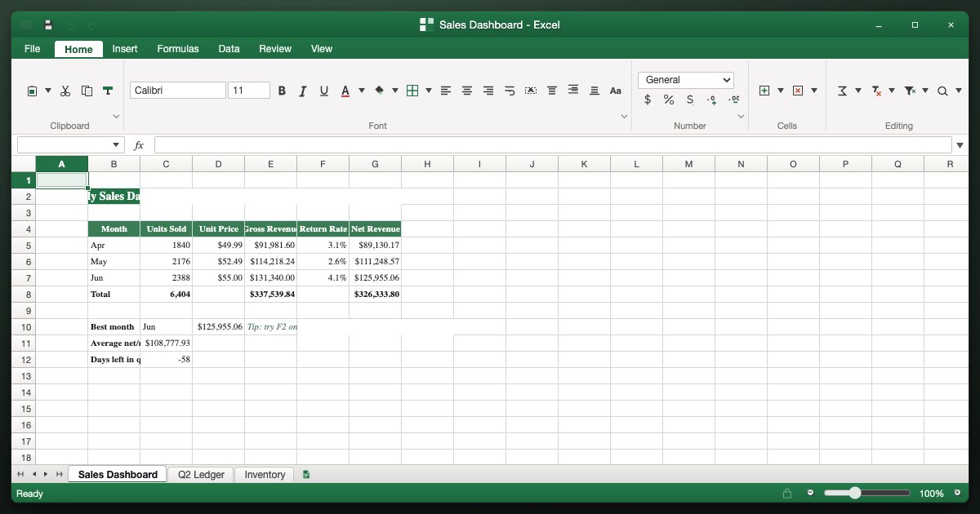980x514 pixels.
Task: Open fill color dropdown arrow
Action: pyautogui.click(x=395, y=91)
